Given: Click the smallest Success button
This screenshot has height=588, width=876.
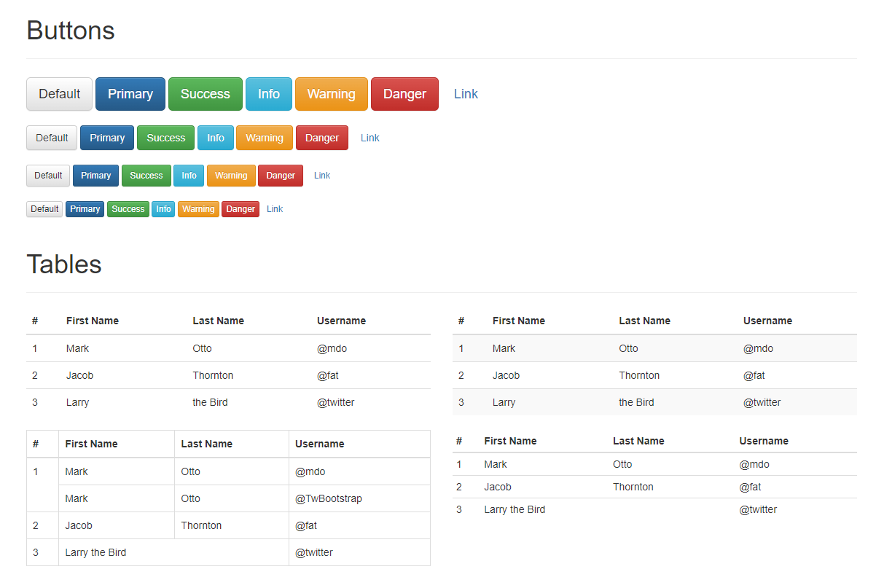Looking at the screenshot, I should click(128, 209).
